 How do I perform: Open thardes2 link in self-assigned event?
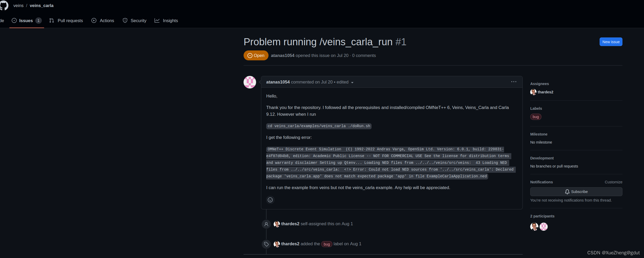pos(290,224)
